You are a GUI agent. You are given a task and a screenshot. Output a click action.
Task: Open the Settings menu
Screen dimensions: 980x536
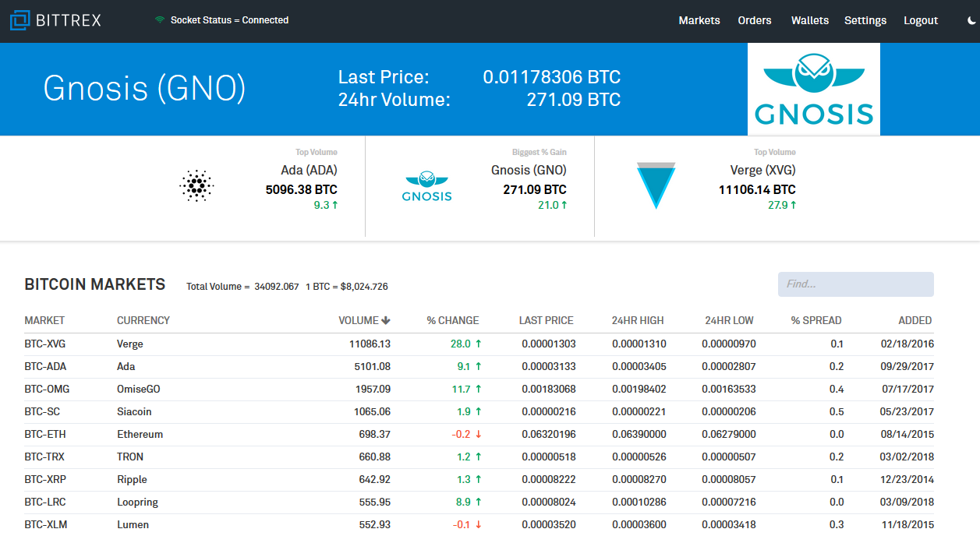tap(865, 20)
